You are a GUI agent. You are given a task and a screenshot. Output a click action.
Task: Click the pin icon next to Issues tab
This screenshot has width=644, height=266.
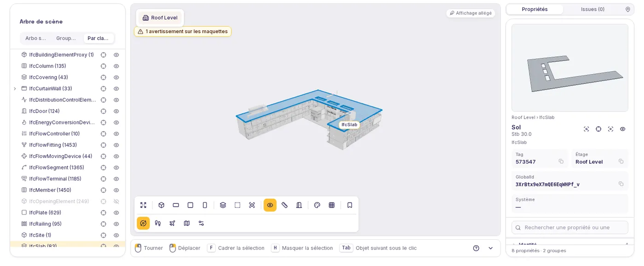(628, 9)
